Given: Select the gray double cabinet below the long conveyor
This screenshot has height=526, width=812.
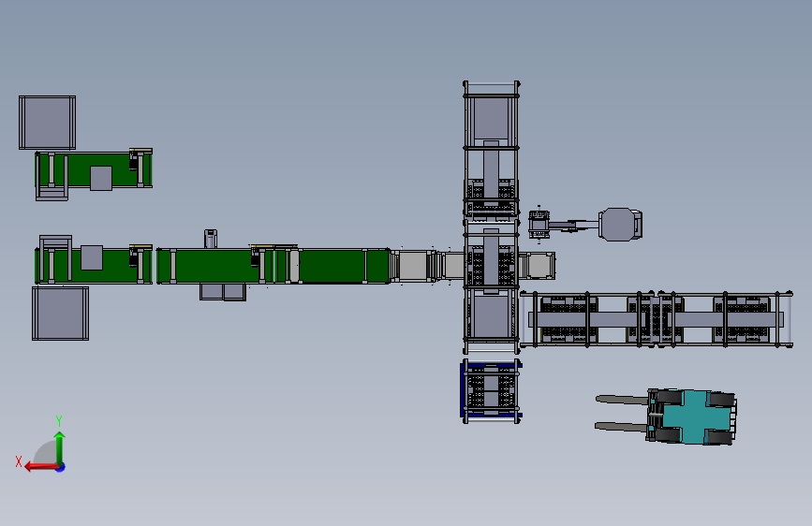Looking at the screenshot, I should [x=223, y=291].
